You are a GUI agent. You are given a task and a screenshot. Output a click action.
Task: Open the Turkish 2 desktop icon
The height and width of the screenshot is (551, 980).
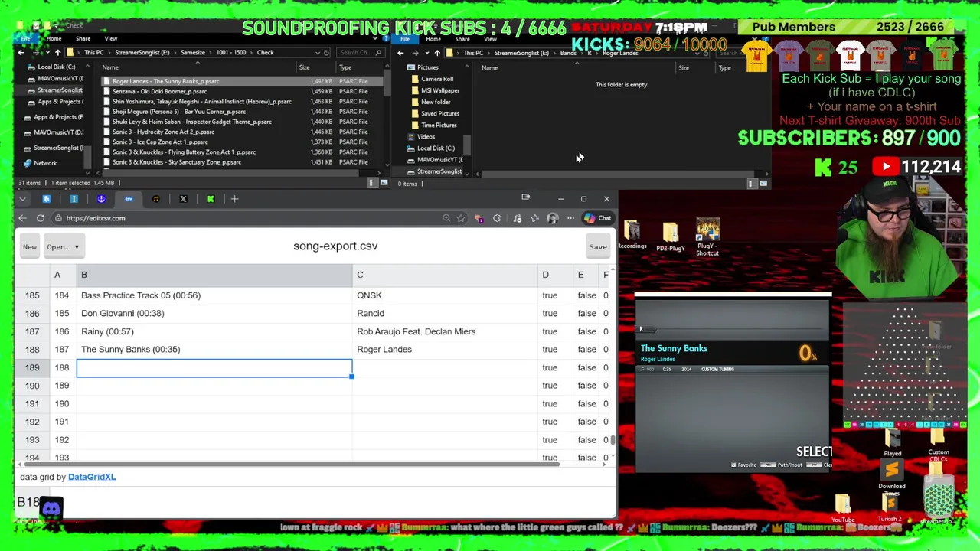click(x=890, y=508)
